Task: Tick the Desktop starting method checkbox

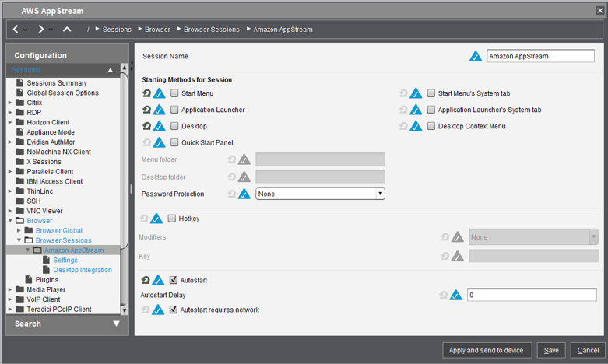Action: 174,126
